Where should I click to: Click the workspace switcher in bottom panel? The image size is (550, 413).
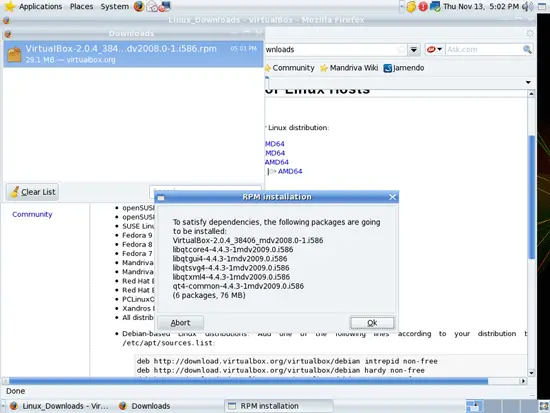coord(473,406)
